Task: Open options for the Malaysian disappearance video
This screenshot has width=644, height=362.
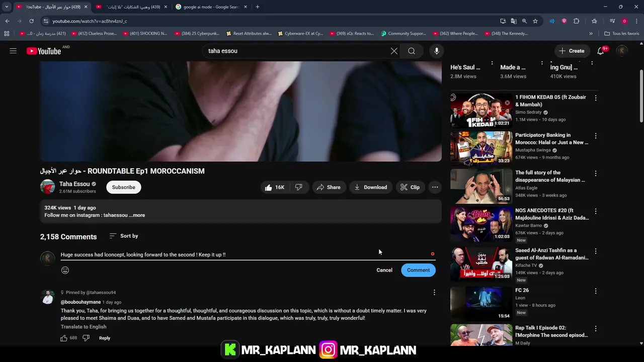Action: pyautogui.click(x=596, y=173)
